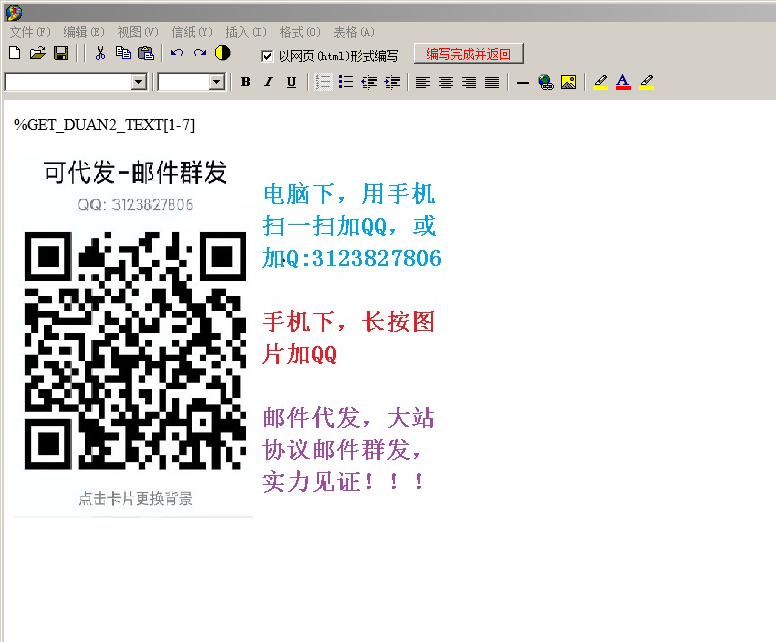The width and height of the screenshot is (776, 642).
Task: Redo the last action
Action: point(200,53)
